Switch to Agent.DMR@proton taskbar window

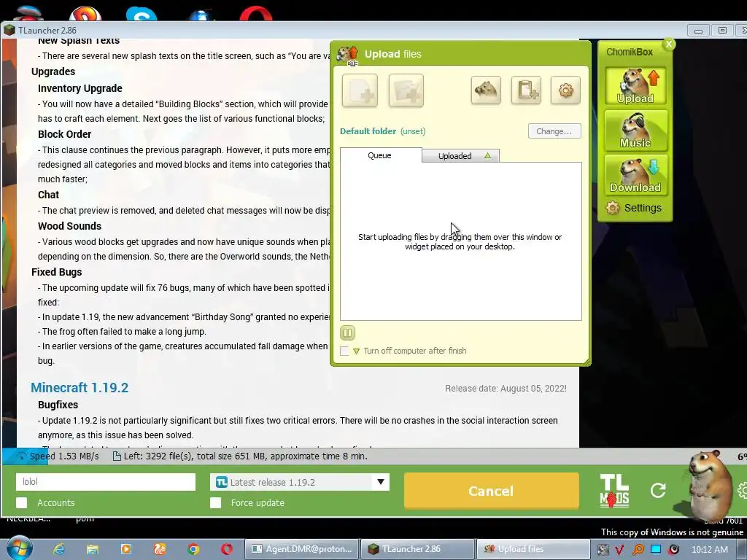pos(301,549)
